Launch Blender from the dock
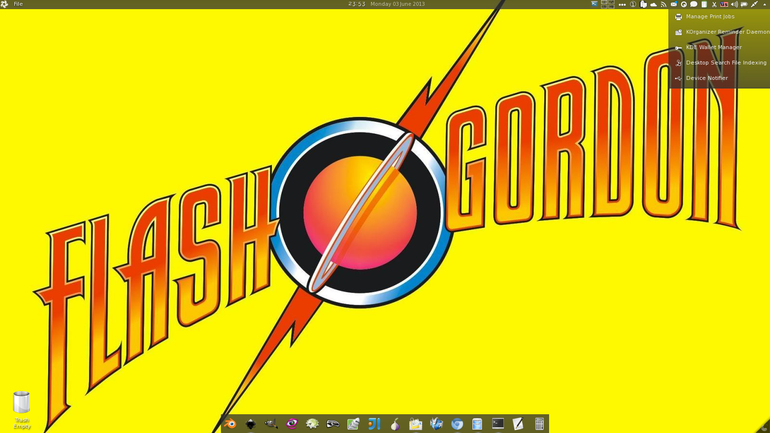Viewport: 770px width, 433px height. (230, 424)
